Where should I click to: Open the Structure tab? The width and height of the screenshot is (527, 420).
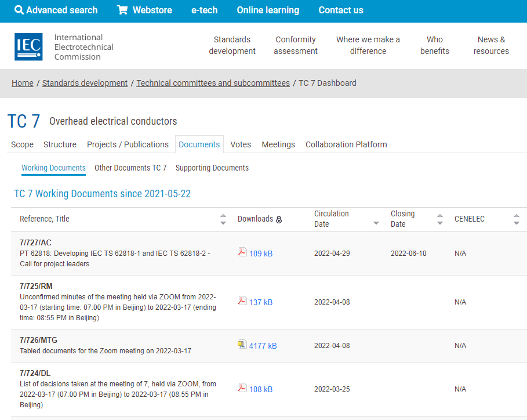60,144
